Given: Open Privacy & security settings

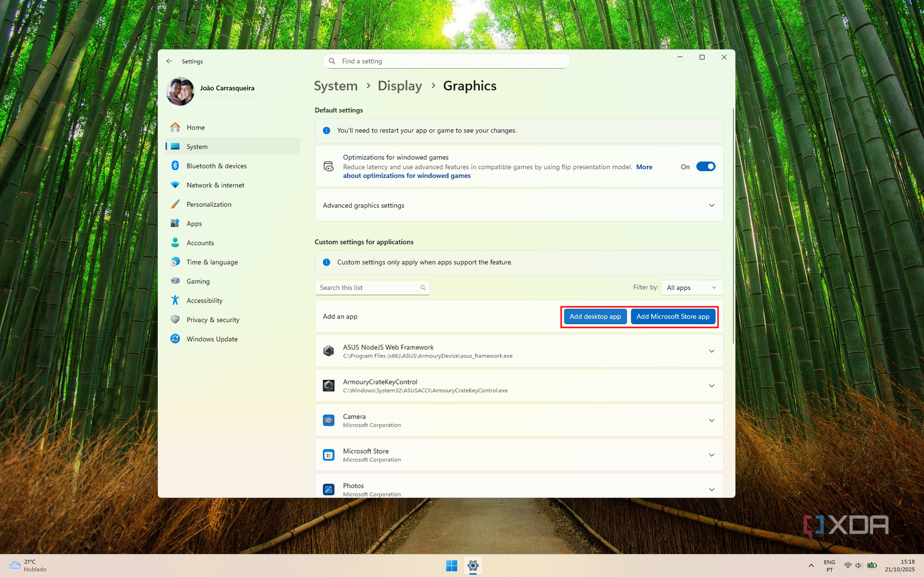Looking at the screenshot, I should 213,320.
